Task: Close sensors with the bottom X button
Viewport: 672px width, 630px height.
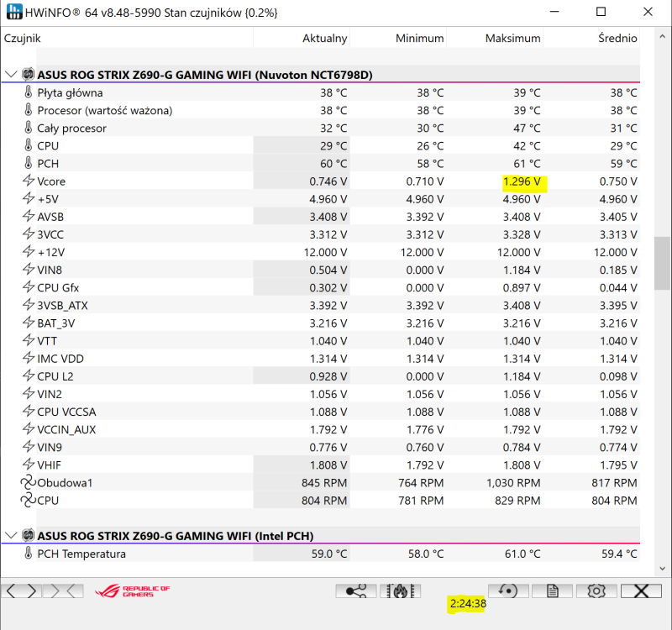Action: tap(641, 591)
